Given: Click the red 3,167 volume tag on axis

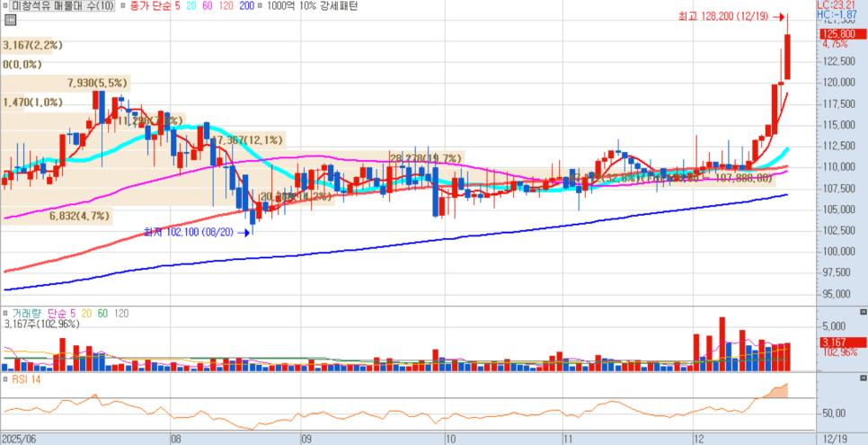Looking at the screenshot, I should pos(843,342).
